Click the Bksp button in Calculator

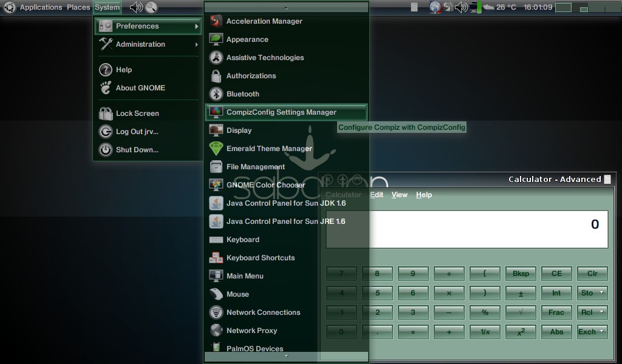(x=521, y=274)
